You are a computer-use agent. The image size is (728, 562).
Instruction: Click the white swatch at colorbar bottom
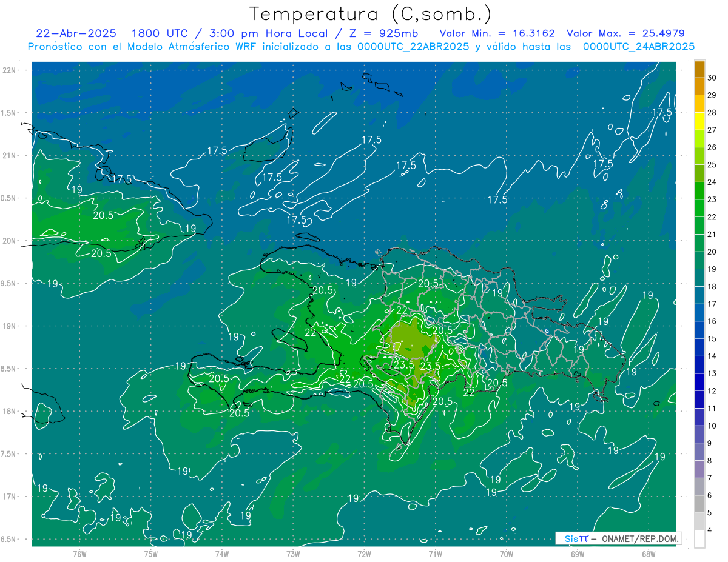(x=699, y=540)
